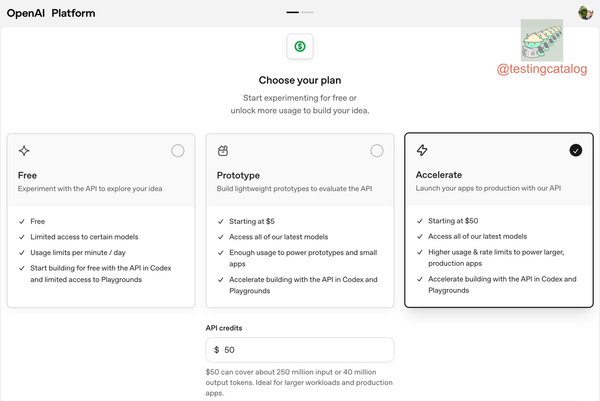This screenshot has width=600, height=401.
Task: Click the checkmark beside Starting at $5
Action: tap(221, 221)
